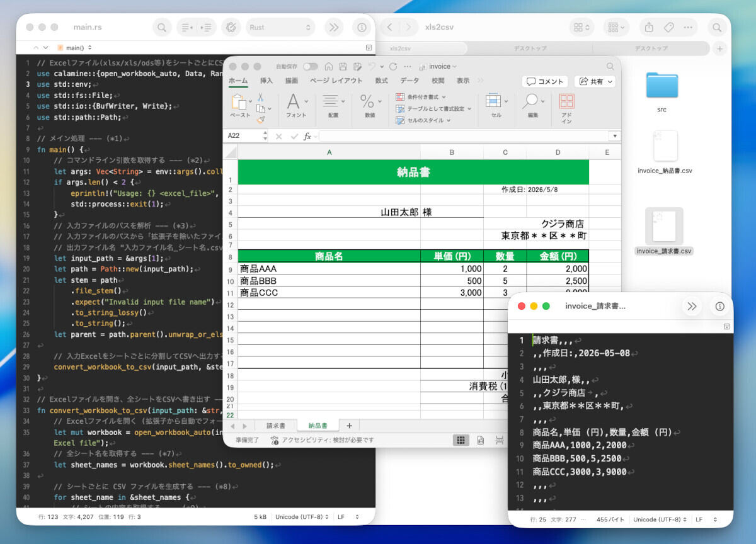Open the フォント font group dropdown
Viewport: 756px width, 544px height.
pos(297,106)
